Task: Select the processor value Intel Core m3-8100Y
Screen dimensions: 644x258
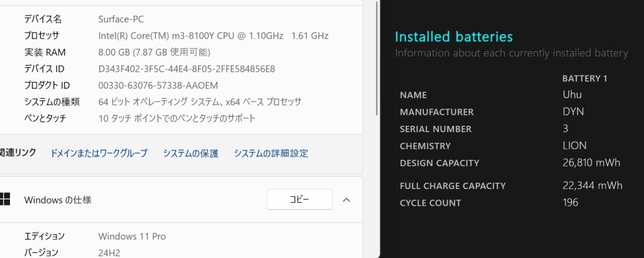Action: point(213,36)
